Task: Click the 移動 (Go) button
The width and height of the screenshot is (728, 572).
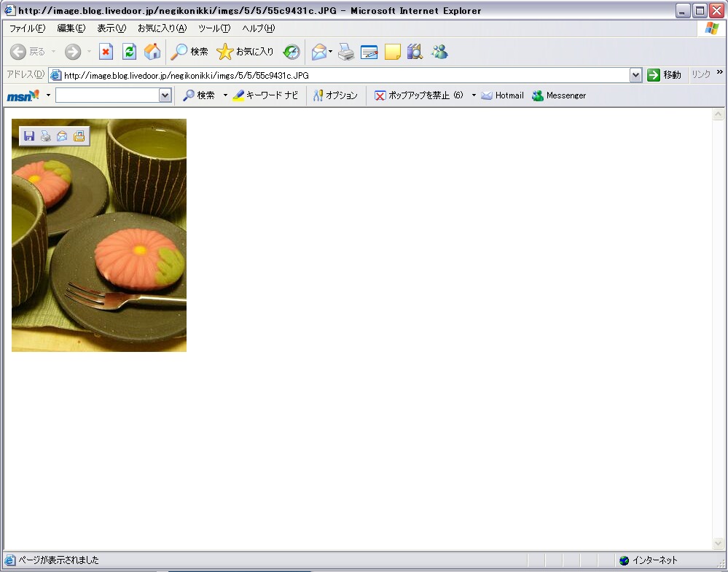Action: 665,75
